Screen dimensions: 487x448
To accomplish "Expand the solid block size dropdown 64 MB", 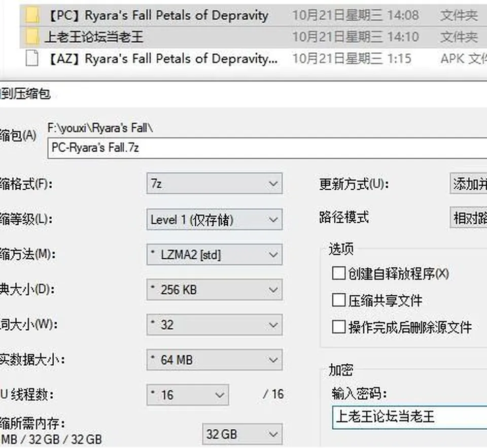I will point(214,360).
